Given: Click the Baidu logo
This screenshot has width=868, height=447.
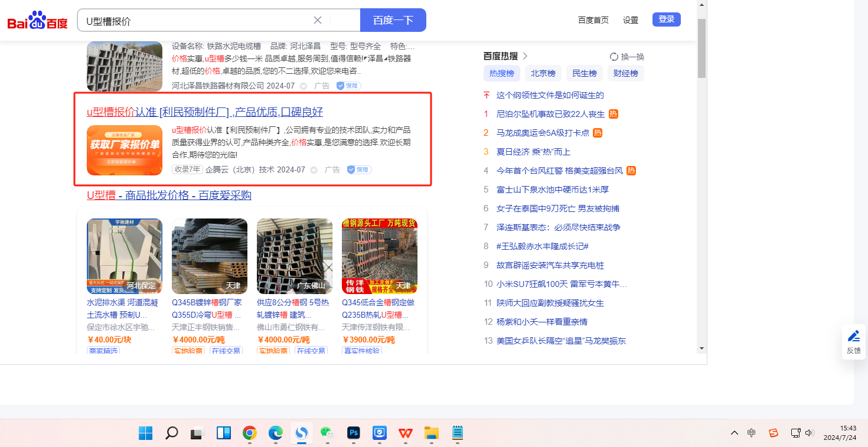Looking at the screenshot, I should 37,21.
